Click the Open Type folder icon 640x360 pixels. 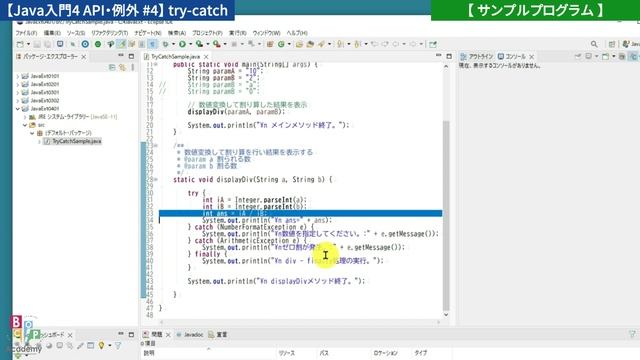point(299,44)
